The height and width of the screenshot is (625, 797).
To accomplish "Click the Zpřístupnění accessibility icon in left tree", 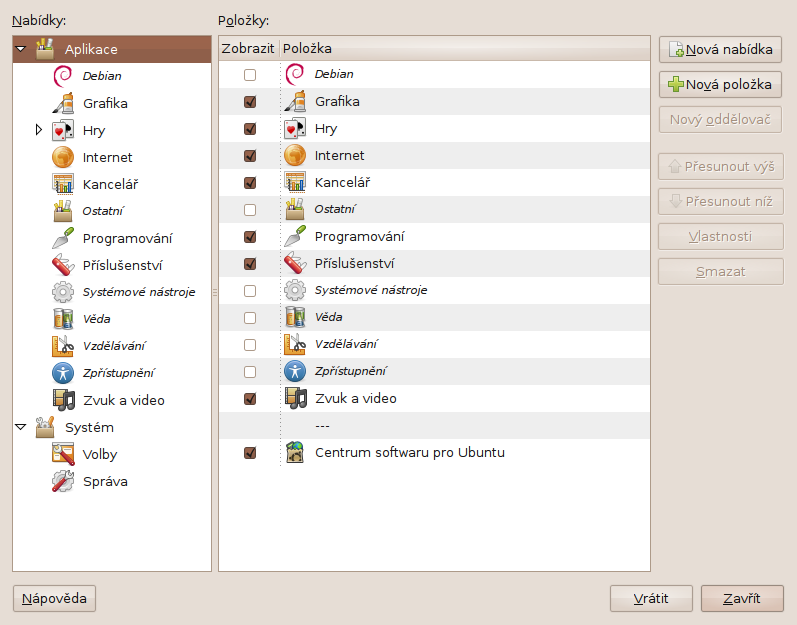I will 63,373.
